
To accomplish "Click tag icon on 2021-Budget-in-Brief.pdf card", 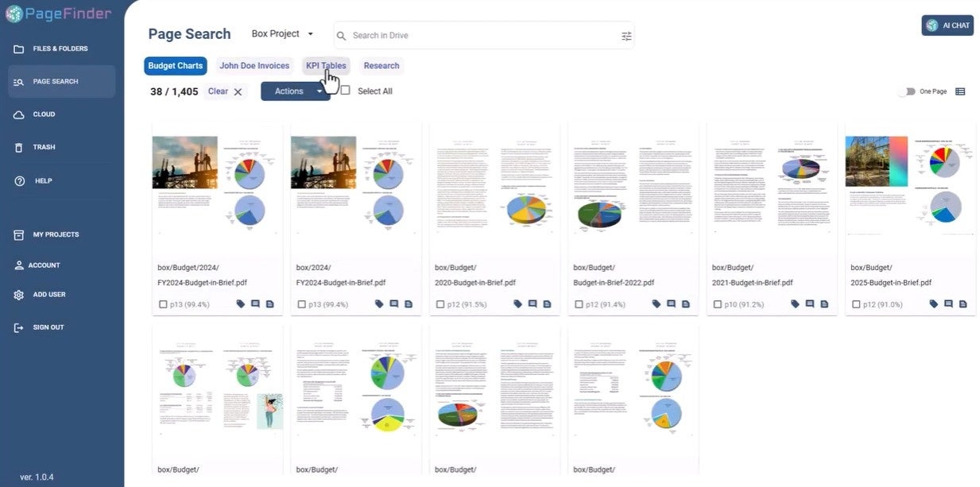I will [796, 304].
